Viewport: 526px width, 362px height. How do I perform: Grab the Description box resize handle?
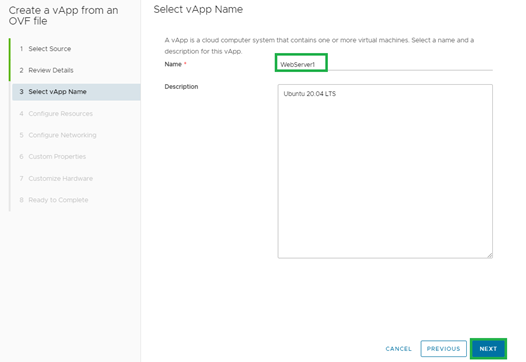[x=490, y=255]
